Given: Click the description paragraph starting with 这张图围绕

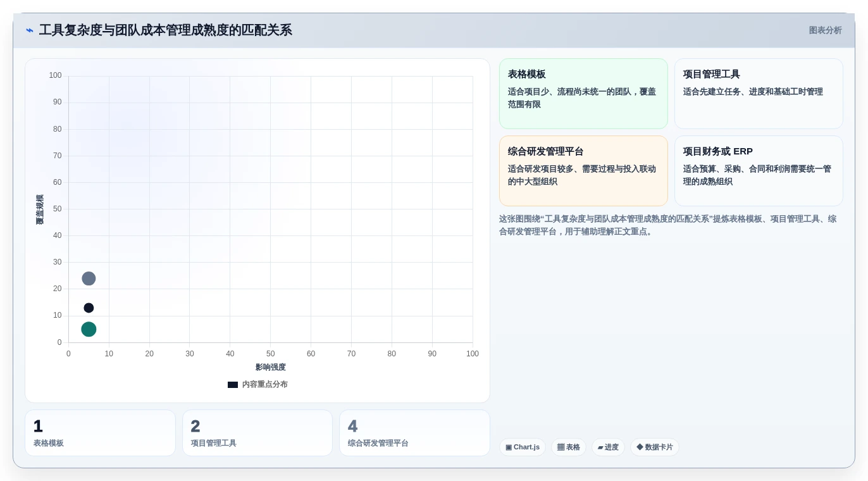Looking at the screenshot, I should tap(667, 225).
